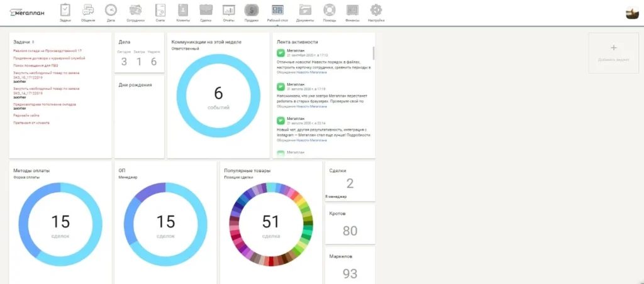Click the Сделки counter showing 2
The height and width of the screenshot is (284, 644).
pos(350,183)
